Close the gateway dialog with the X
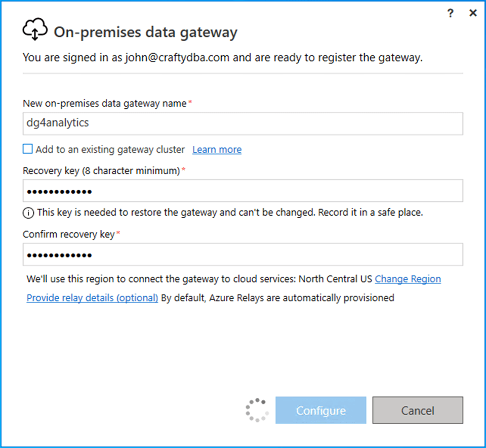 (x=473, y=13)
